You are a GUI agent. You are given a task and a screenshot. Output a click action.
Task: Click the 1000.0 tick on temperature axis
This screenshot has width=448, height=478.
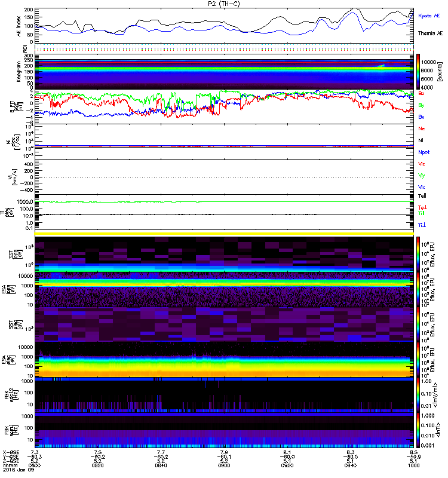point(25,202)
